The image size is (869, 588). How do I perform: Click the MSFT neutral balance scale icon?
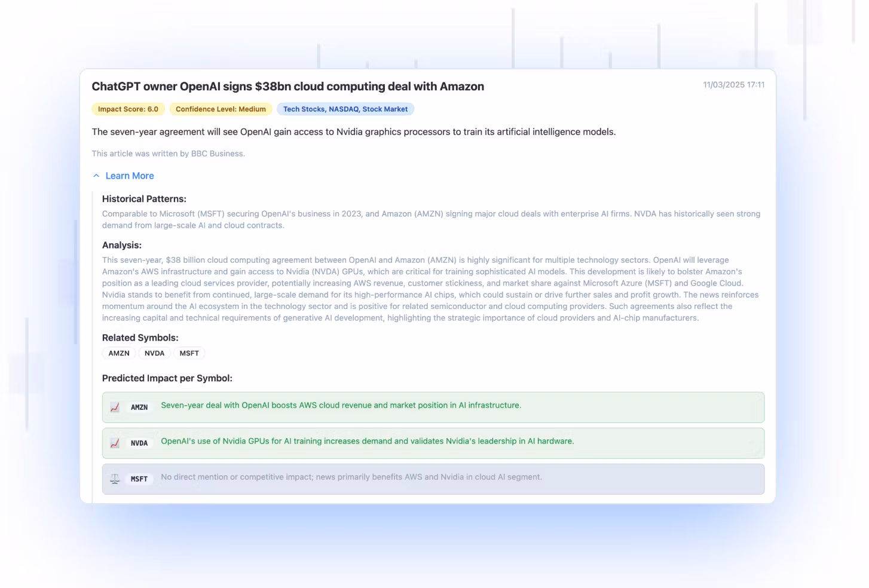pos(115,479)
